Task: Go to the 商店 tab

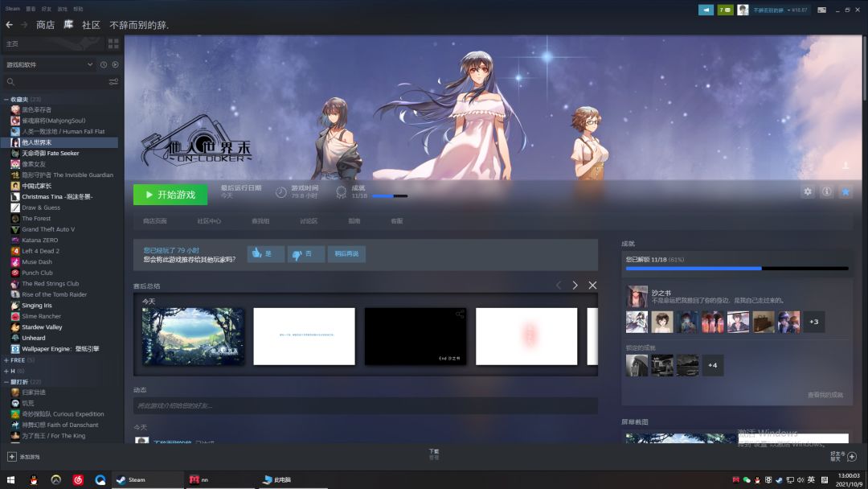Action: point(45,25)
